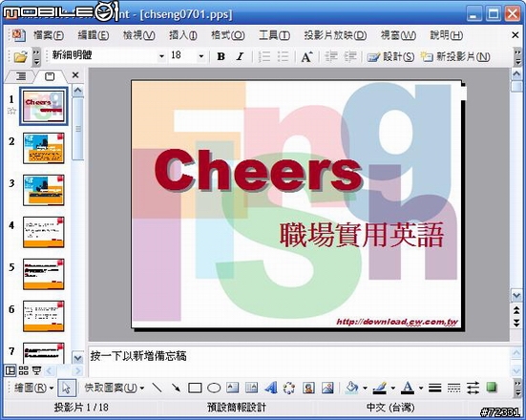Toggle Bold formatting
Screen dimensions: 526x420
[221, 56]
